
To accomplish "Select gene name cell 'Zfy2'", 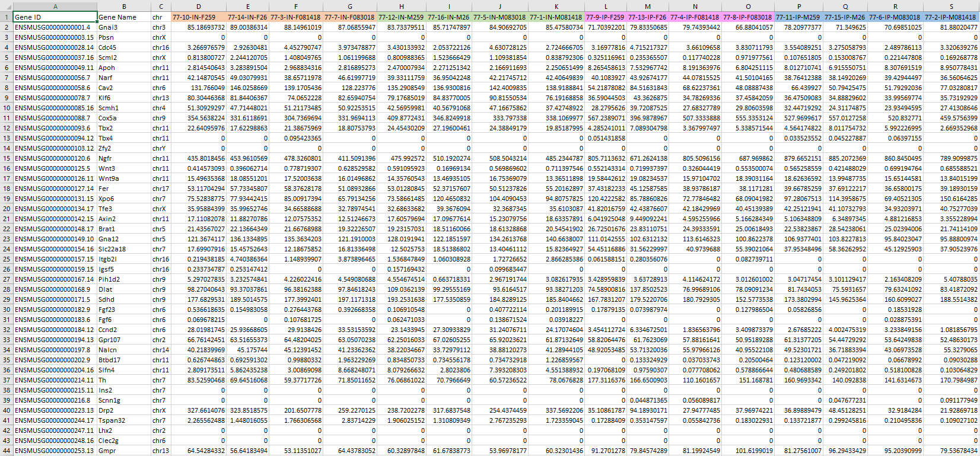I will pos(124,148).
